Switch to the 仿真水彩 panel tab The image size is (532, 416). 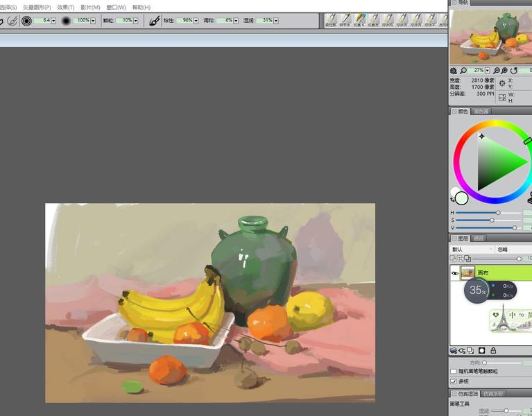tap(493, 394)
